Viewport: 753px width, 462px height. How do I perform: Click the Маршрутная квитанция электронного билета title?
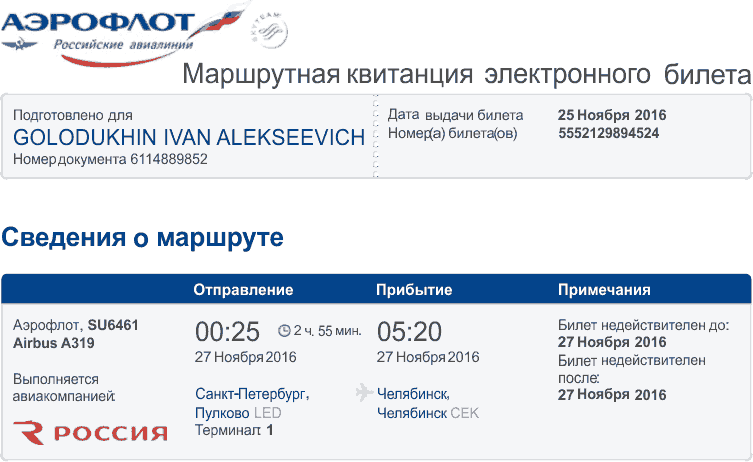[466, 76]
